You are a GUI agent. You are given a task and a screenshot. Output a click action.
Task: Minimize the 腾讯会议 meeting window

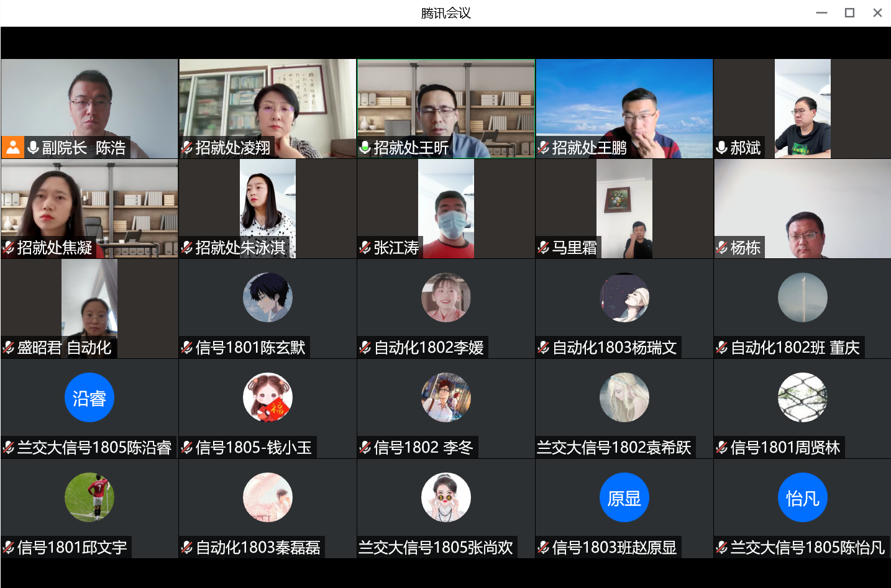pos(821,13)
